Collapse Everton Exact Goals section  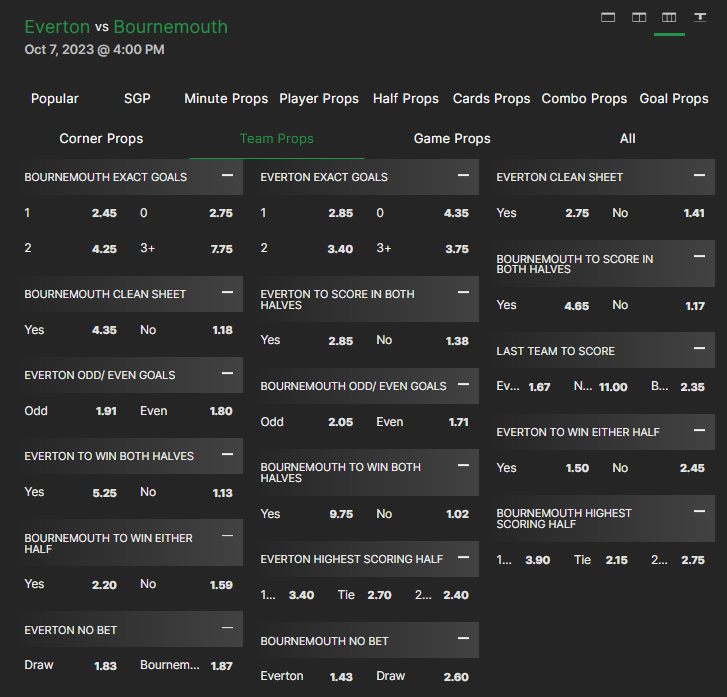tap(463, 175)
